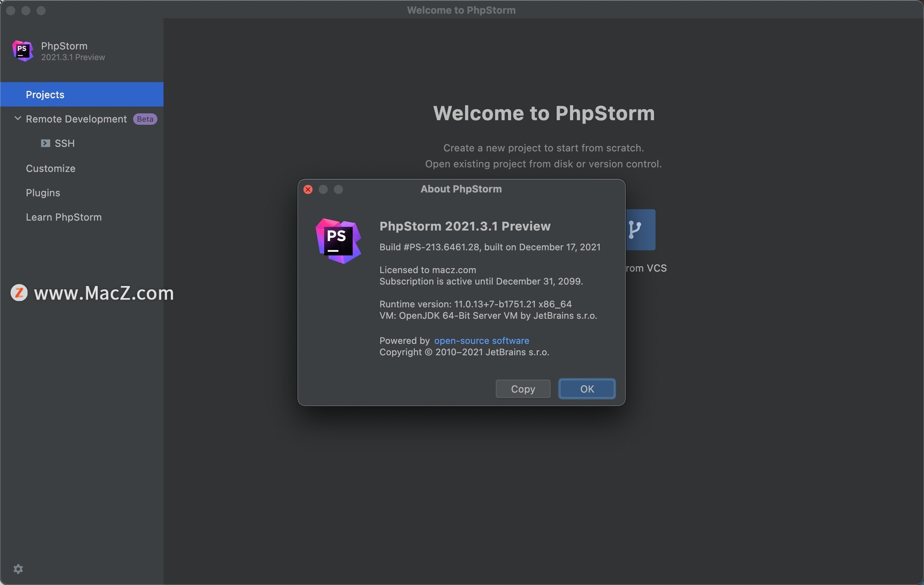The height and width of the screenshot is (585, 924).
Task: Select the Projects tab
Action: point(82,94)
